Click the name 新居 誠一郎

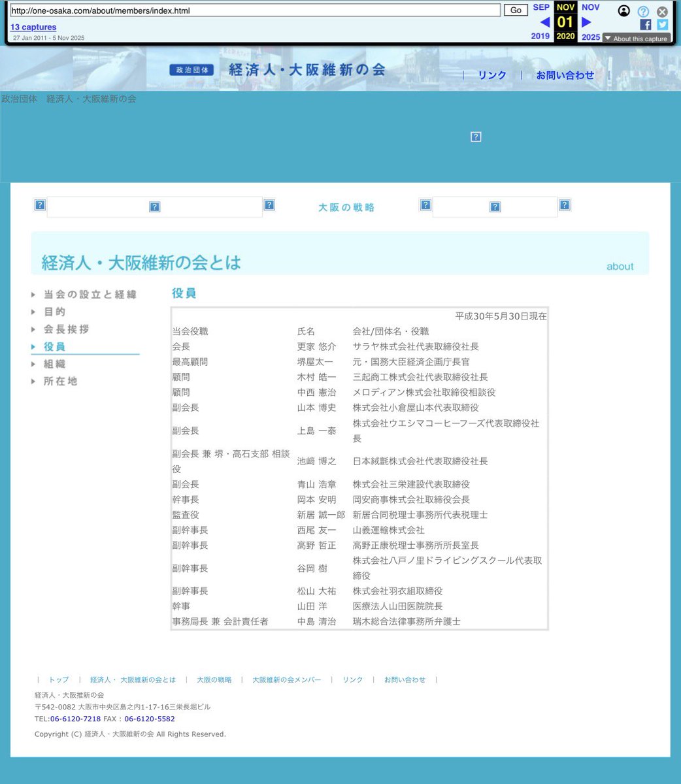coord(322,515)
